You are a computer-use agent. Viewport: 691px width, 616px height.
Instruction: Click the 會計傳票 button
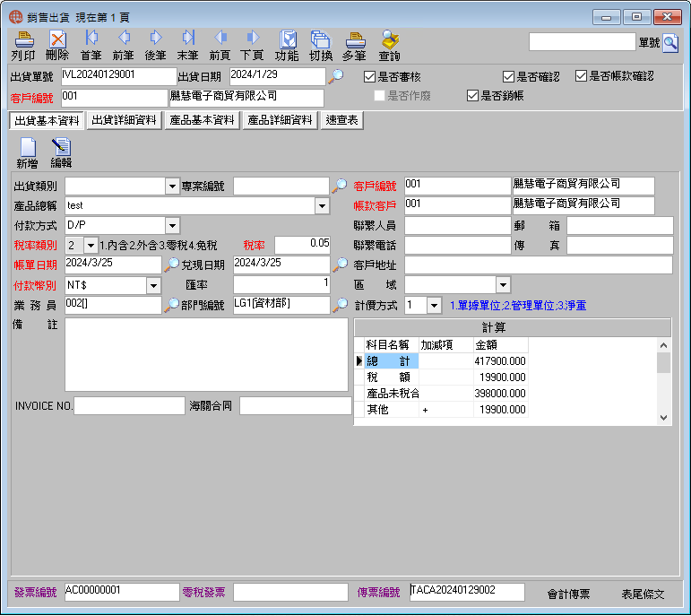click(x=568, y=594)
